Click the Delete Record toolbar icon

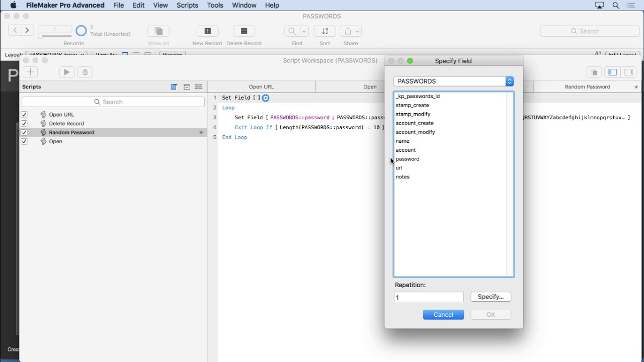(x=244, y=31)
